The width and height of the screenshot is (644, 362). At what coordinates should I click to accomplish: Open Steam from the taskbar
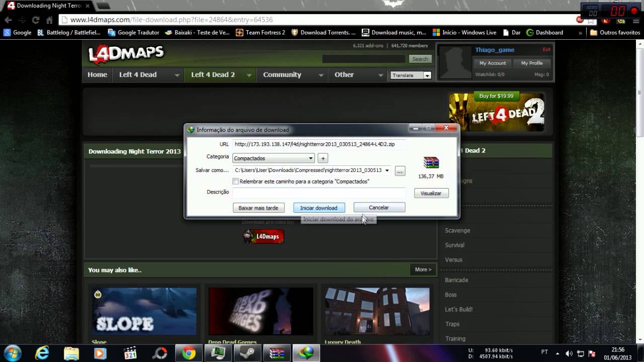pyautogui.click(x=247, y=353)
